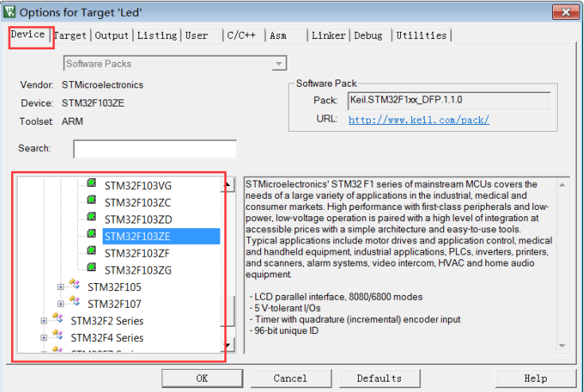Confirm with the OK button

coord(202,378)
